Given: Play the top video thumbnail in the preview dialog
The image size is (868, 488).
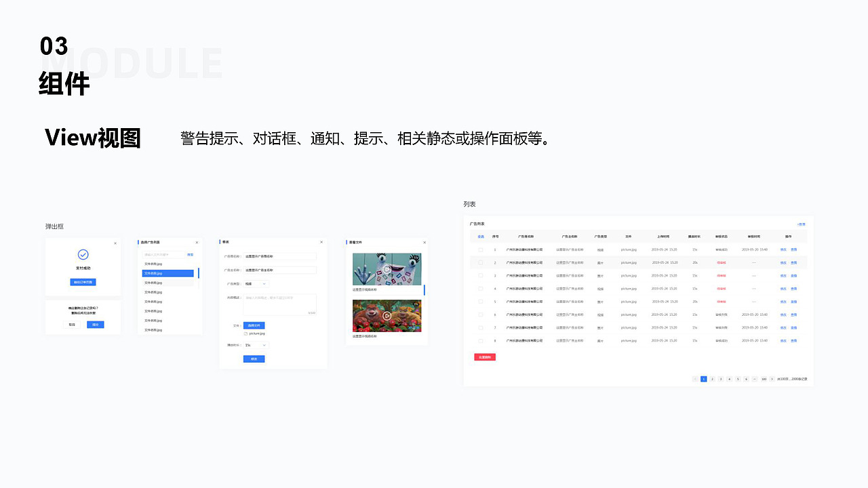Looking at the screenshot, I should (387, 269).
